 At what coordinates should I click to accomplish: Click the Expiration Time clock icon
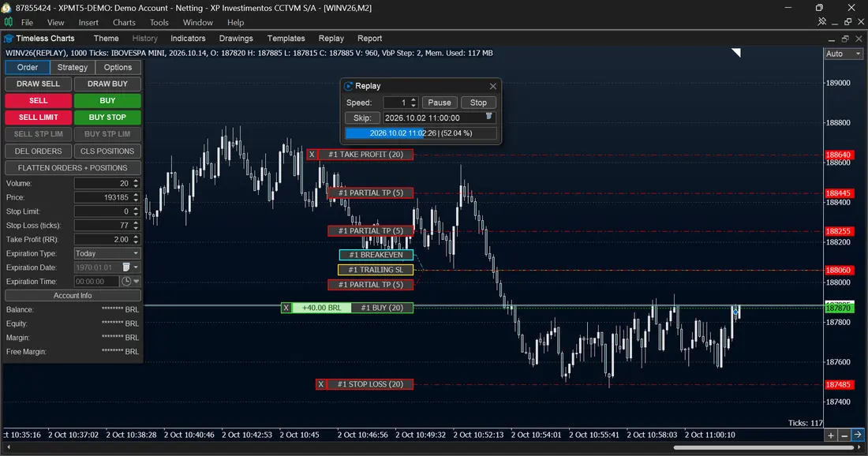pyautogui.click(x=126, y=281)
